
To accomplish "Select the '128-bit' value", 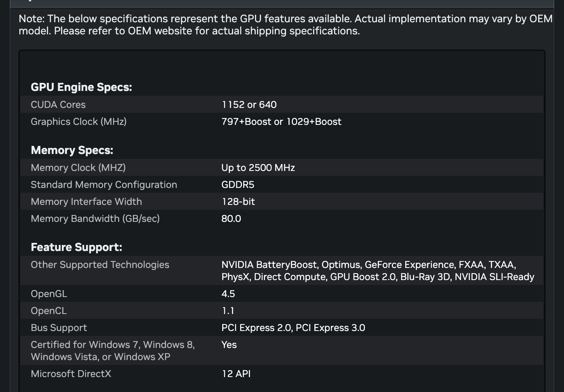I will click(238, 202).
